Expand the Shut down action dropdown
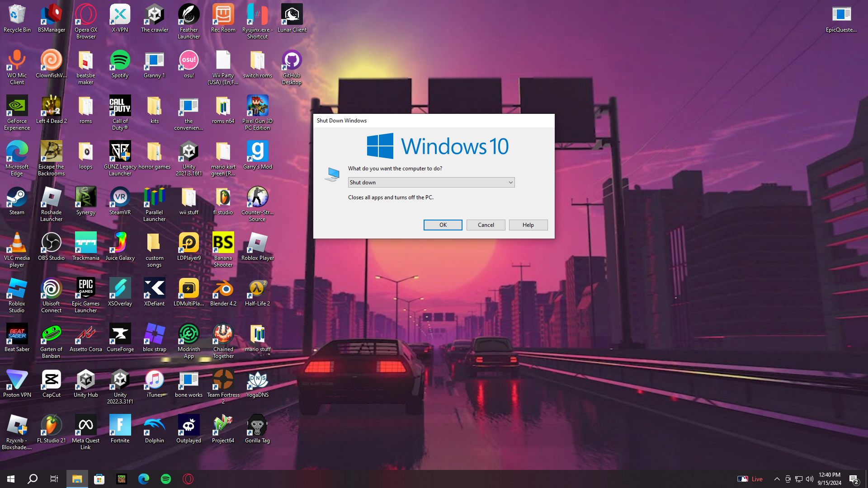Viewport: 868px width, 488px height. point(510,183)
